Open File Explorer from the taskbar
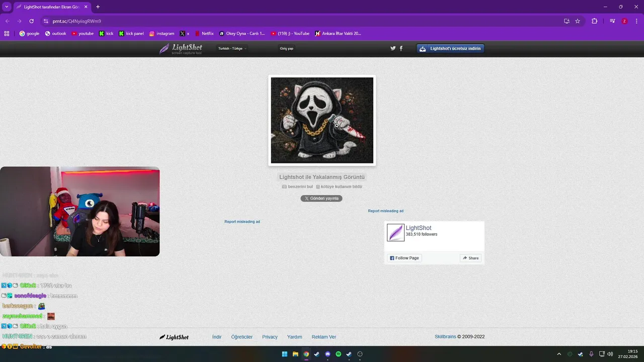 coord(295,354)
